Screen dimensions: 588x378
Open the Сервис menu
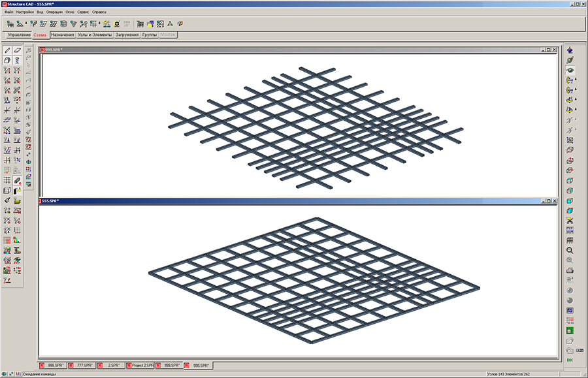pos(84,12)
